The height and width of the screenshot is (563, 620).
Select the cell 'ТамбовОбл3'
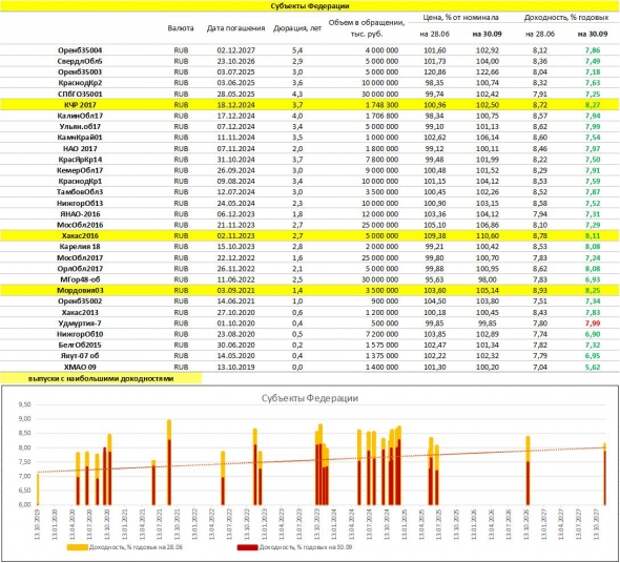pos(80,192)
